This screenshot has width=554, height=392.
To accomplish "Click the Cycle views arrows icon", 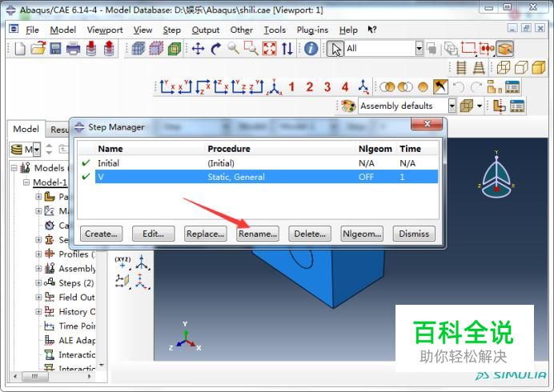I will point(287,48).
